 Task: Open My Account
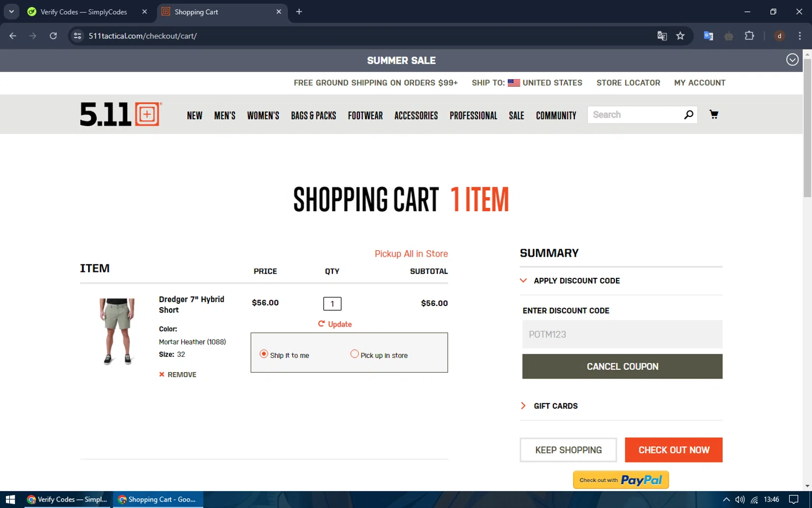tap(699, 83)
